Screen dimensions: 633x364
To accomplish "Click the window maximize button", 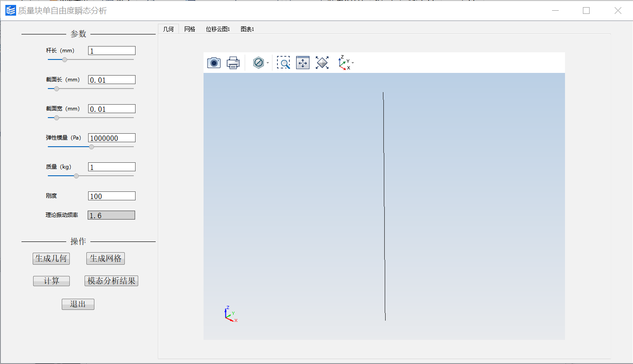I will click(x=586, y=11).
